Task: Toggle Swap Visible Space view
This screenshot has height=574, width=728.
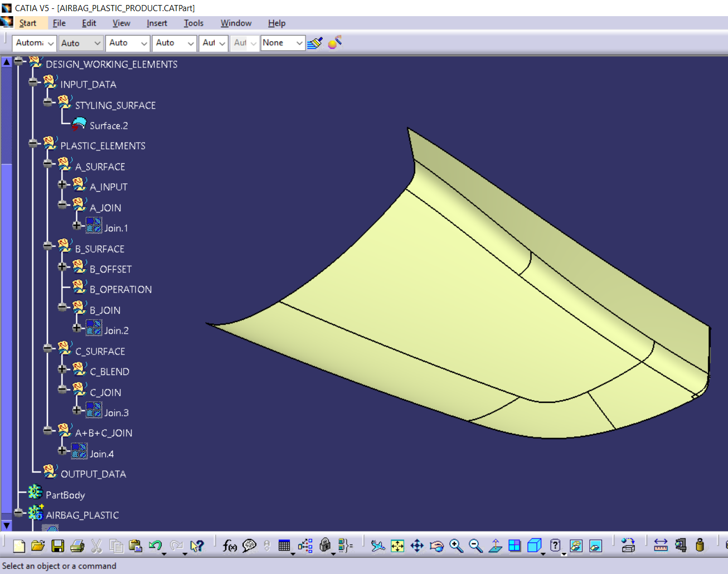Action: (595, 546)
